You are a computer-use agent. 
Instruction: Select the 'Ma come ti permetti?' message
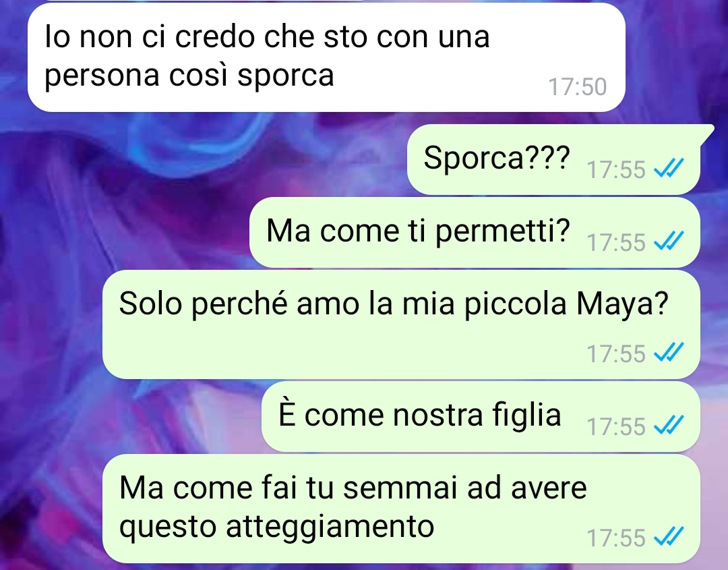[x=475, y=232]
